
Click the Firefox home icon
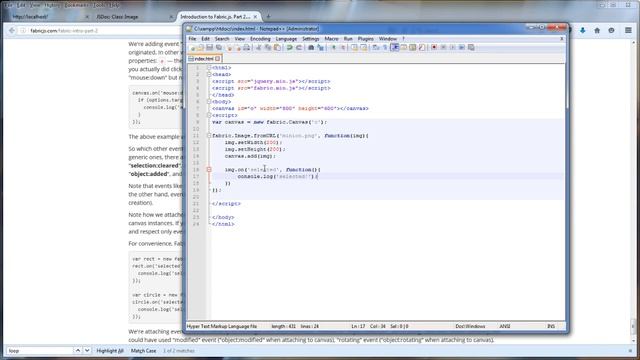[x=597, y=31]
